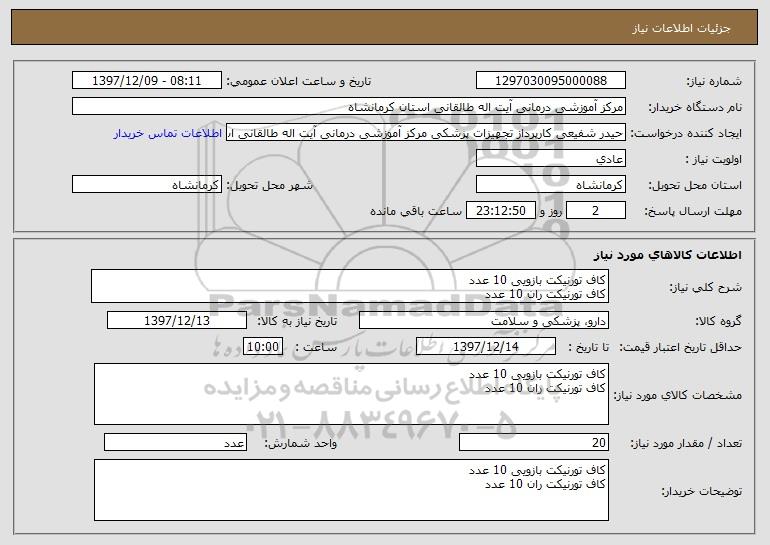This screenshot has height=545, width=770.
Task: Click the ایجاد کننده درخواست label
Action: pyautogui.click(x=686, y=133)
